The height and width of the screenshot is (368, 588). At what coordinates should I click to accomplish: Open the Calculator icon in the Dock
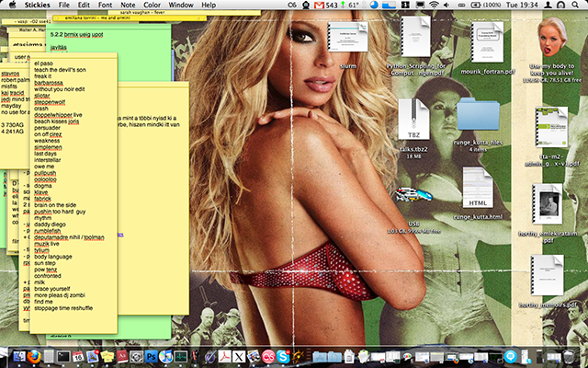point(49,356)
